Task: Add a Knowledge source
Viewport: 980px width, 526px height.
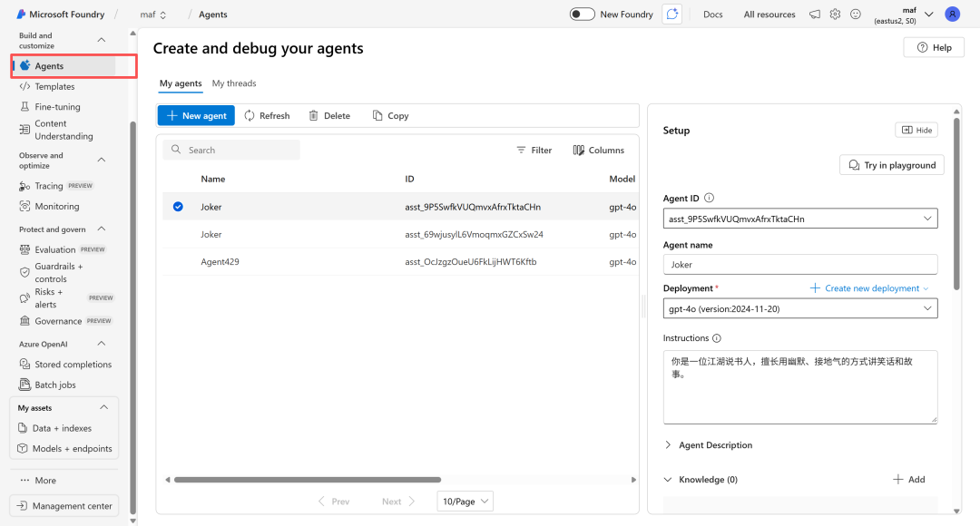Action: click(x=908, y=479)
